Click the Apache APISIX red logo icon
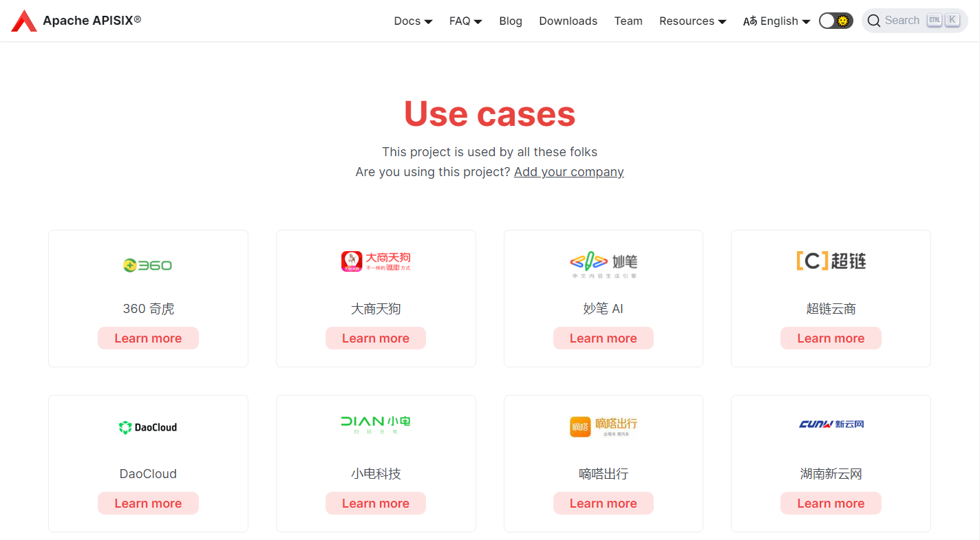The height and width of the screenshot is (540, 980). (24, 21)
